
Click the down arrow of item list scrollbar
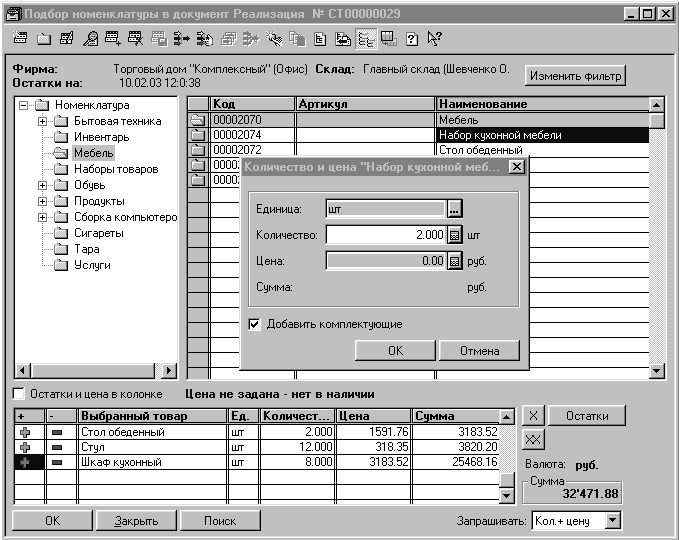[657, 371]
